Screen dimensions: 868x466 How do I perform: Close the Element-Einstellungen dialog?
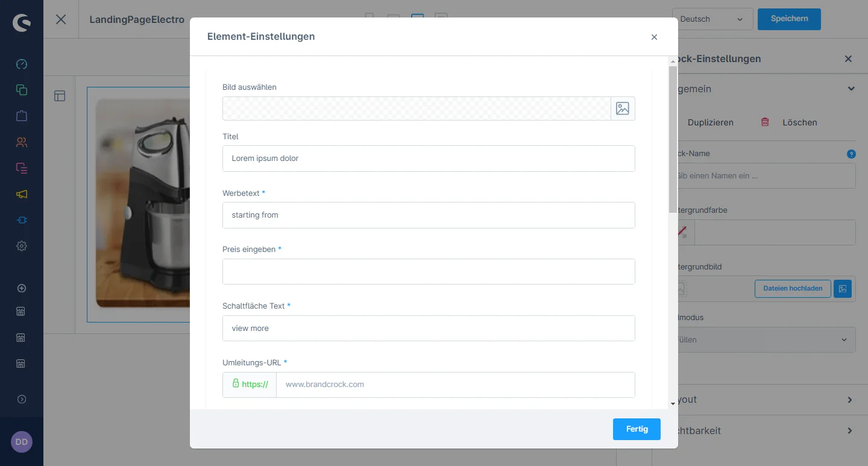pyautogui.click(x=654, y=37)
